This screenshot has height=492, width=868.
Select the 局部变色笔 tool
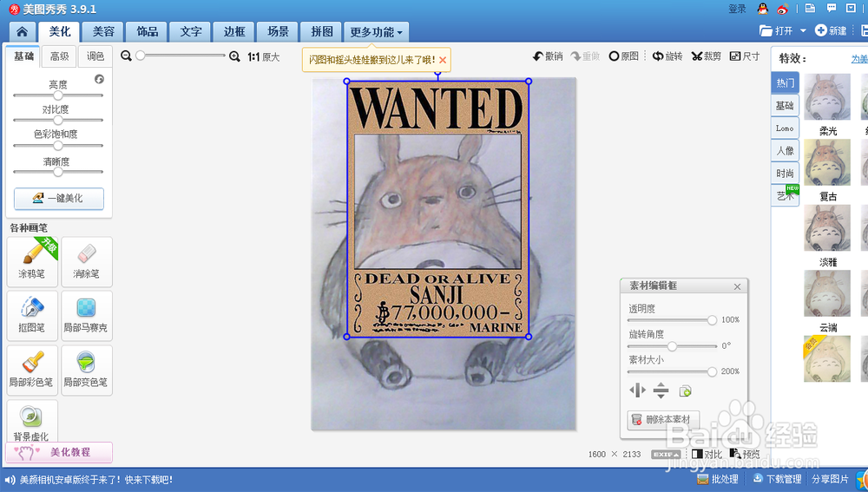click(x=86, y=371)
